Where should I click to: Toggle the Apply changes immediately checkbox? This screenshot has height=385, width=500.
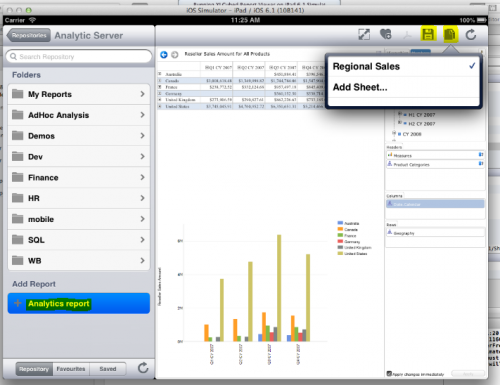[x=389, y=374]
